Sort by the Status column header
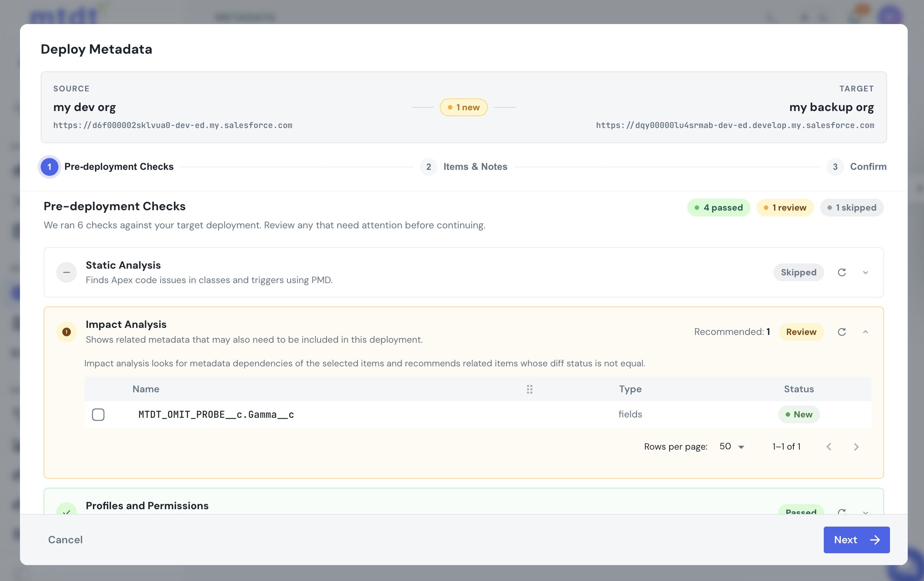Image resolution: width=924 pixels, height=581 pixels. click(799, 389)
